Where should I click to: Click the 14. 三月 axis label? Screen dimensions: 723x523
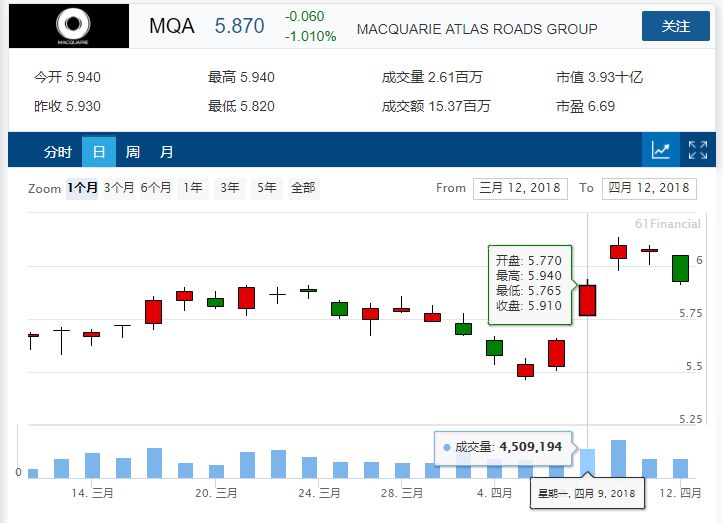click(92, 493)
